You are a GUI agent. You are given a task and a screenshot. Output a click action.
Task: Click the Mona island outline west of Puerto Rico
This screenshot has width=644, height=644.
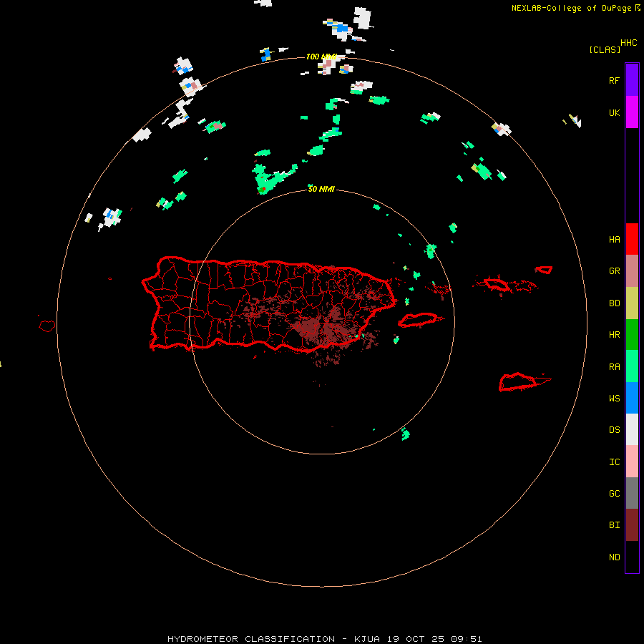coord(47,326)
